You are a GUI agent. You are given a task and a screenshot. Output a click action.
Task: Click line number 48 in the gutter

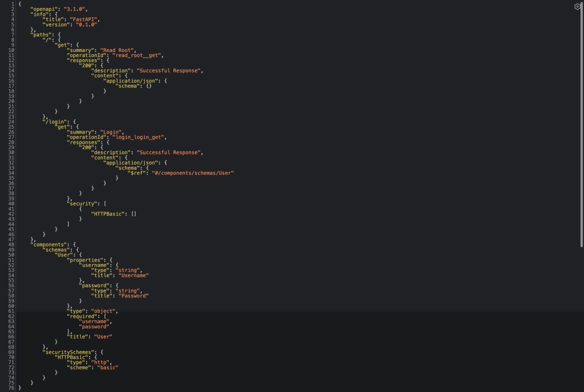[x=11, y=245]
